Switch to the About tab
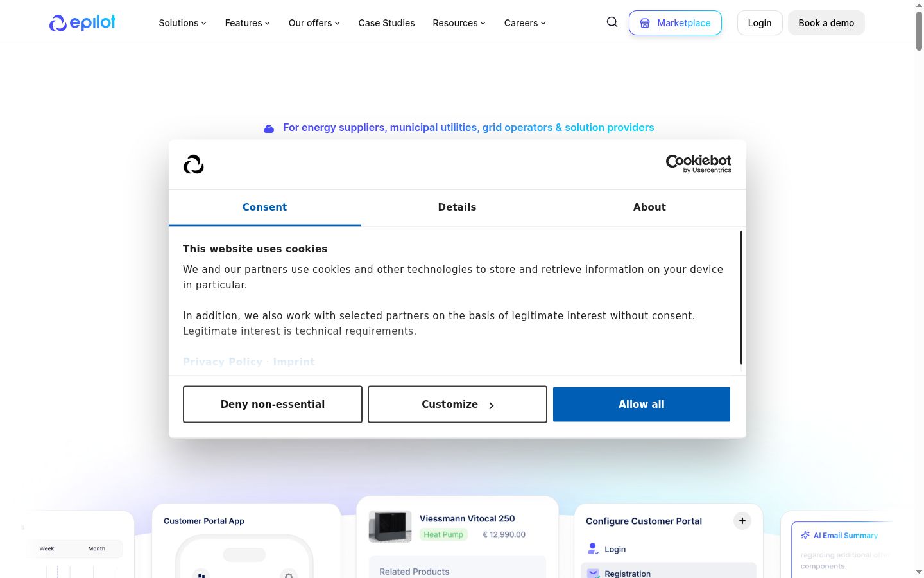Viewport: 924px width, 578px height. [x=649, y=207]
